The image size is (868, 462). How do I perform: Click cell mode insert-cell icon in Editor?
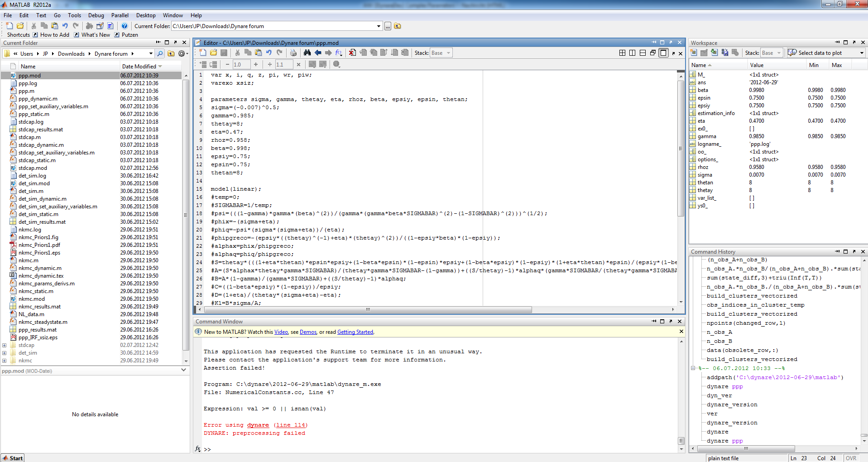203,64
